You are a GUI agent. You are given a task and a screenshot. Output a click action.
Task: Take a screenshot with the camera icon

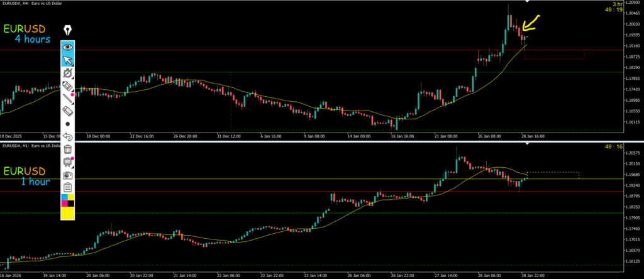click(x=67, y=174)
